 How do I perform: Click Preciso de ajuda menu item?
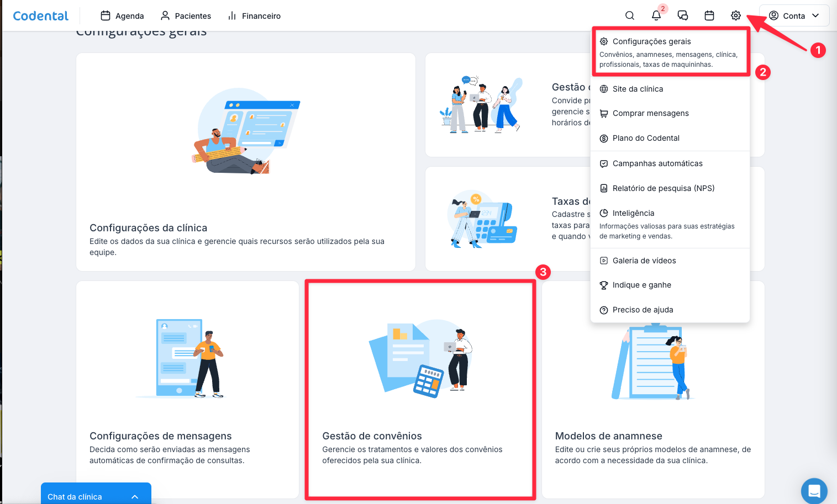pos(643,310)
